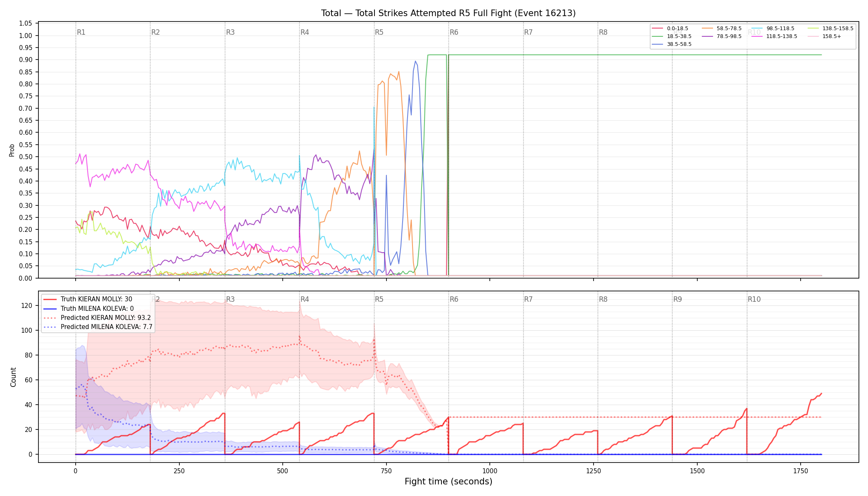Click the R5 round marker in the Count chart
The image size is (868, 496).
pos(379,299)
